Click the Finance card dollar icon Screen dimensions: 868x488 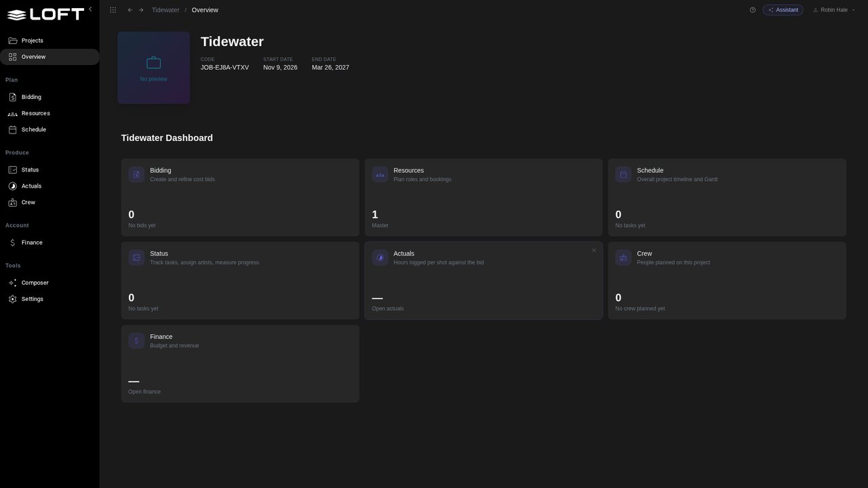[x=136, y=341]
